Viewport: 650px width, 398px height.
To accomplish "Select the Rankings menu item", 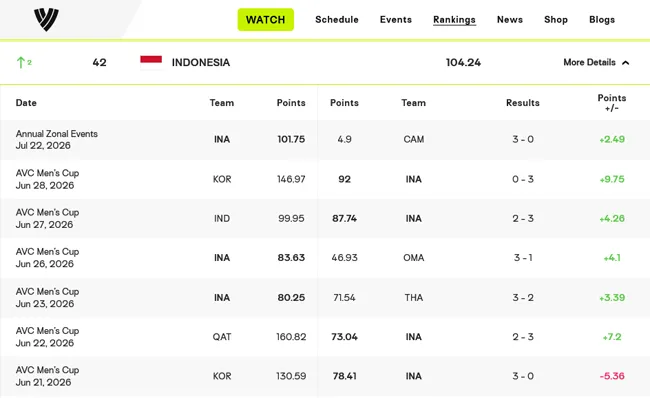I will pos(454,19).
